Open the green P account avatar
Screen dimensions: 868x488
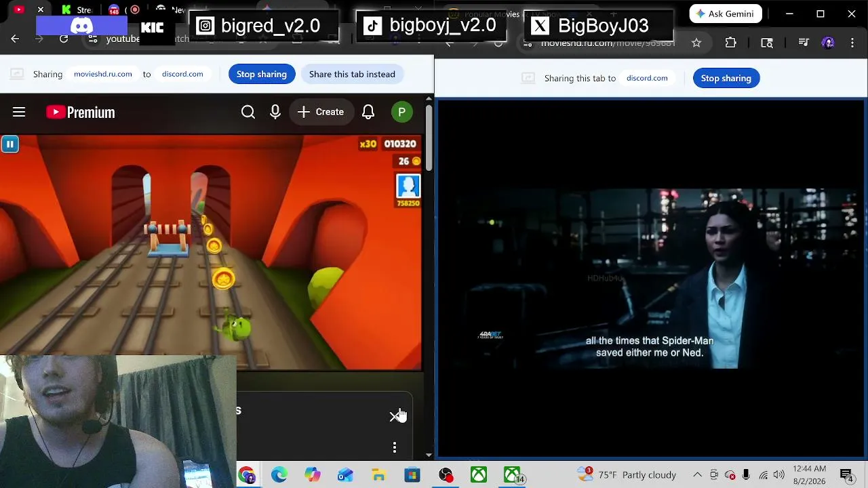(x=402, y=112)
